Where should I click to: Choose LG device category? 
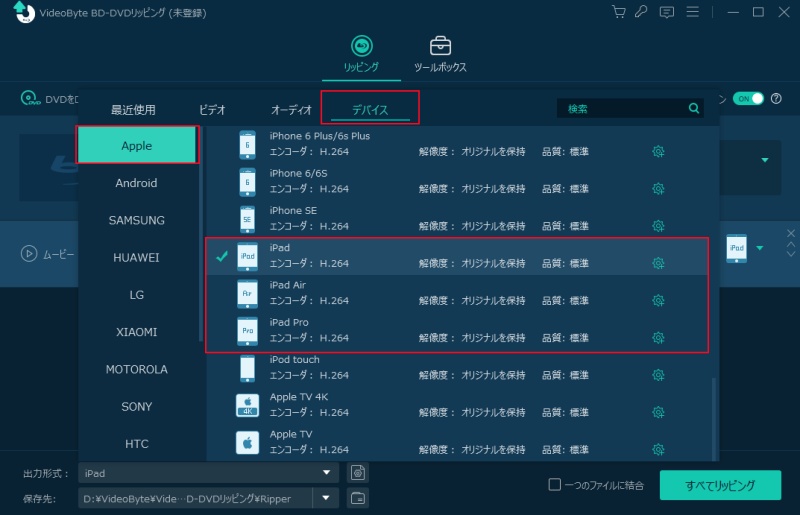click(x=137, y=295)
